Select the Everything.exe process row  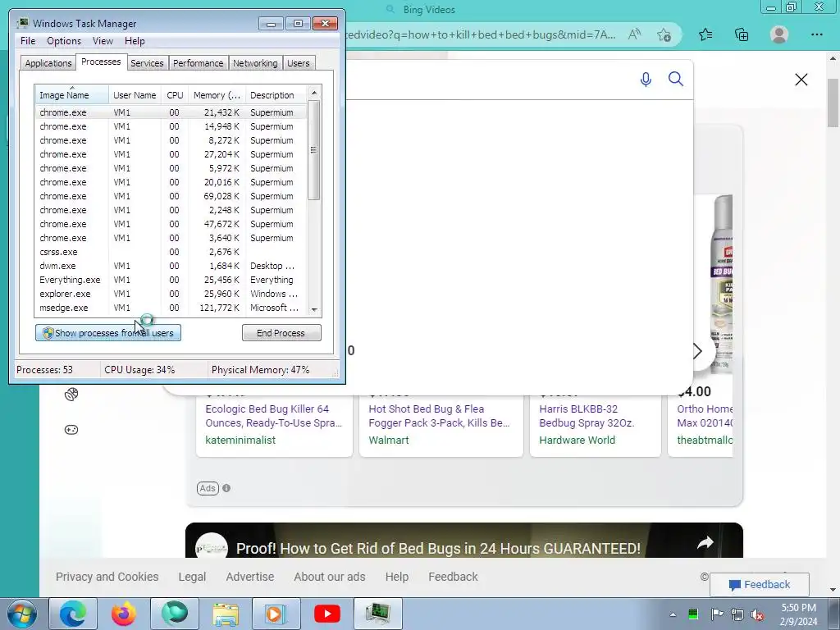tap(171, 280)
